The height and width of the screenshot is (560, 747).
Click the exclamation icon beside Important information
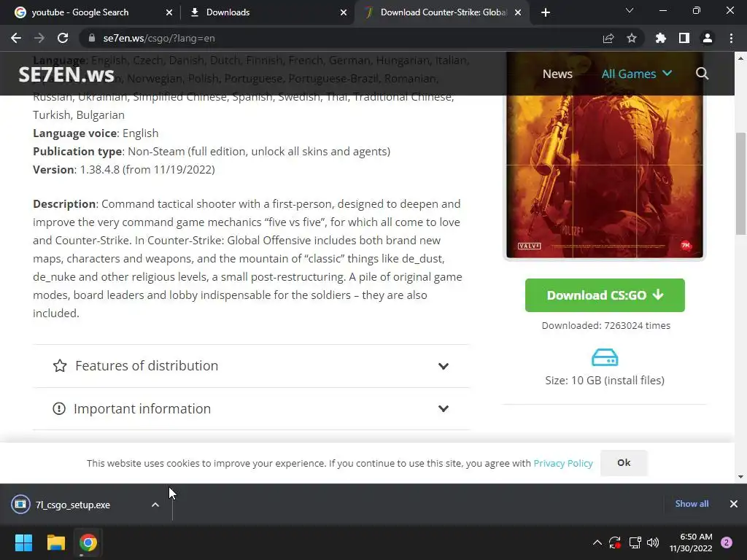(59, 408)
